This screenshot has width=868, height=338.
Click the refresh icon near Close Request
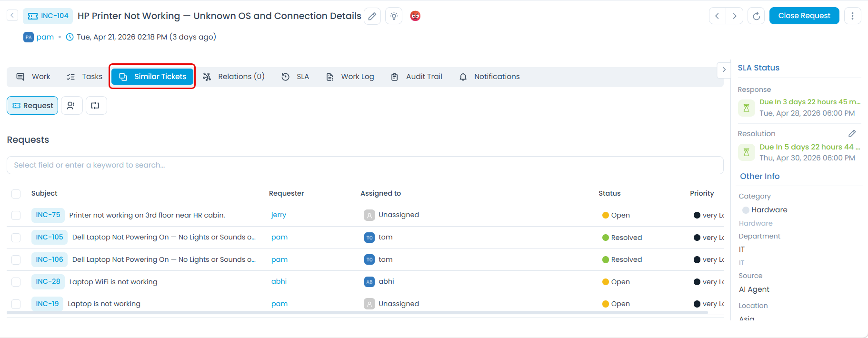pyautogui.click(x=756, y=16)
